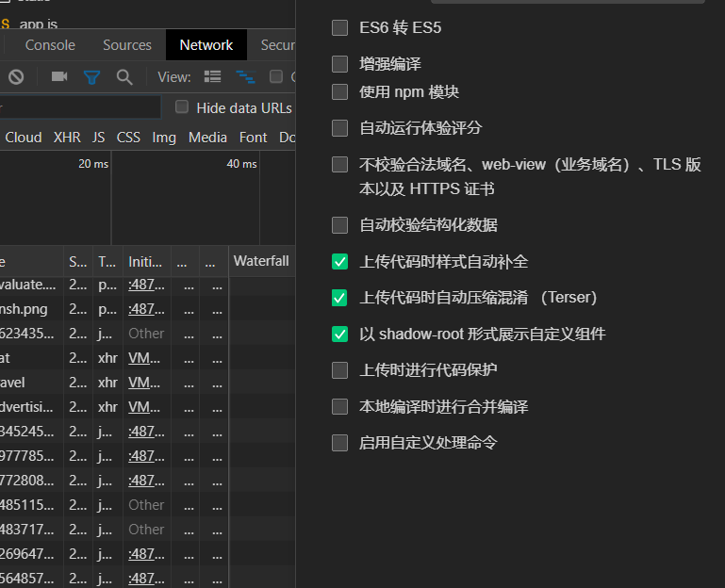Image resolution: width=725 pixels, height=588 pixels.
Task: Enable ES6 转 ES5 checkbox
Action: pyautogui.click(x=339, y=27)
